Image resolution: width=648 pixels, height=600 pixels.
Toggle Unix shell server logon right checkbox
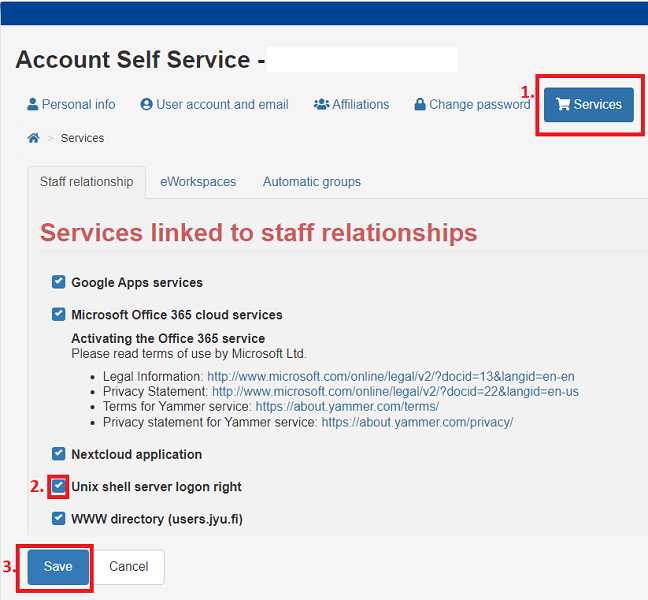59,486
